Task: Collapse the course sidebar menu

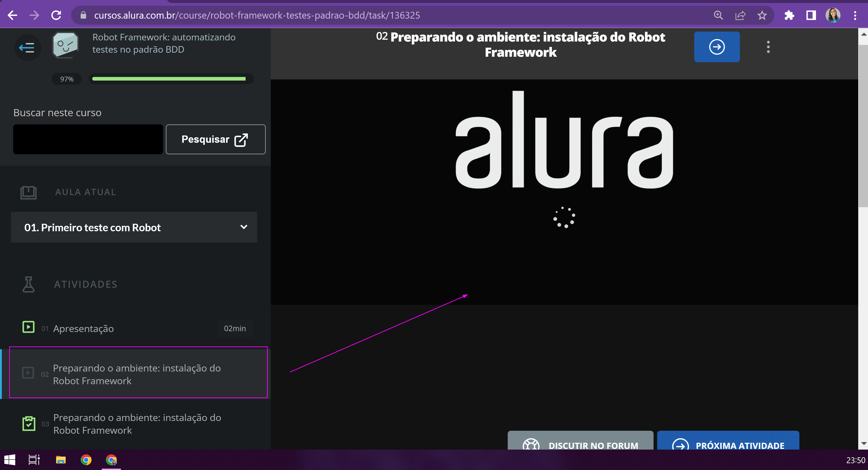Action: 27,47
